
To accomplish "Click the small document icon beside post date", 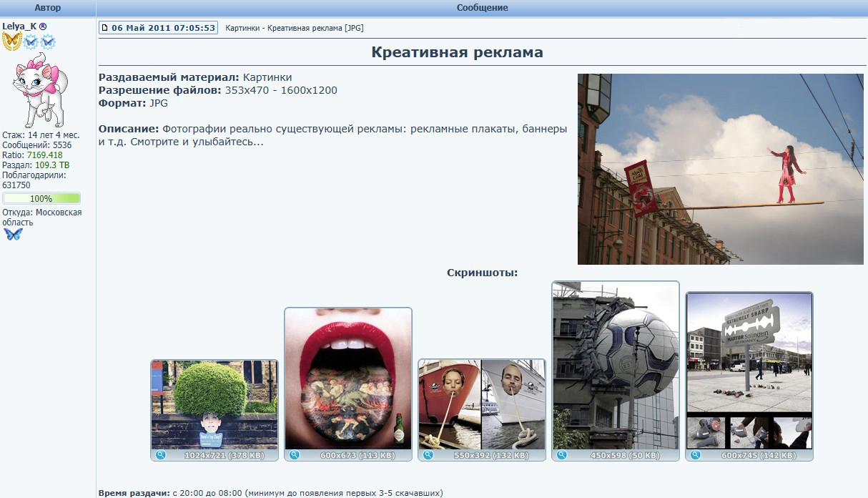I will tap(105, 28).
